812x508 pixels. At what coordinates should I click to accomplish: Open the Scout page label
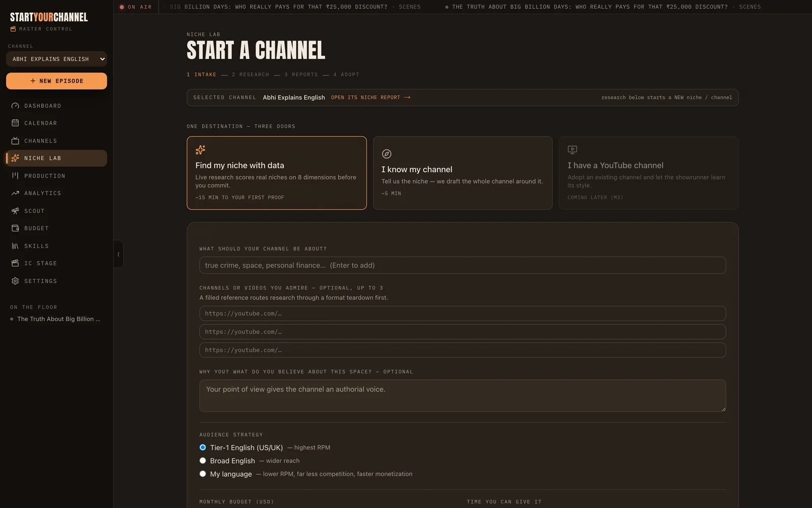35,211
